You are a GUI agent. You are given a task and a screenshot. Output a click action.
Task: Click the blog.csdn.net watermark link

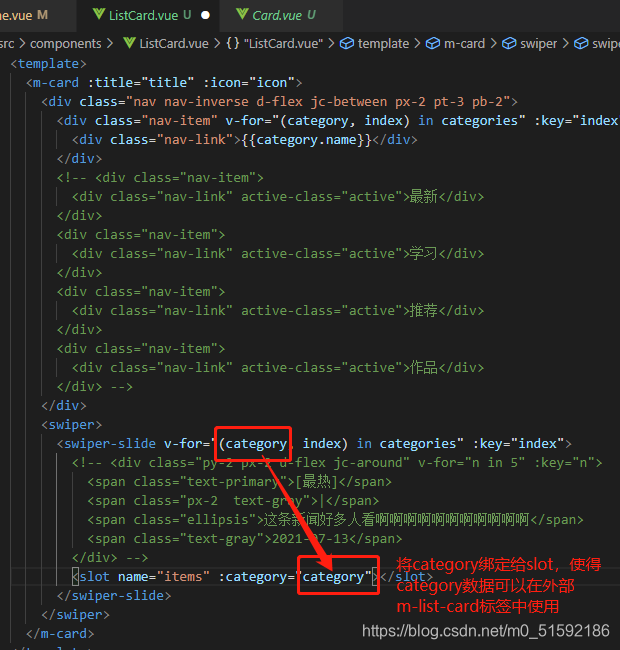click(486, 631)
